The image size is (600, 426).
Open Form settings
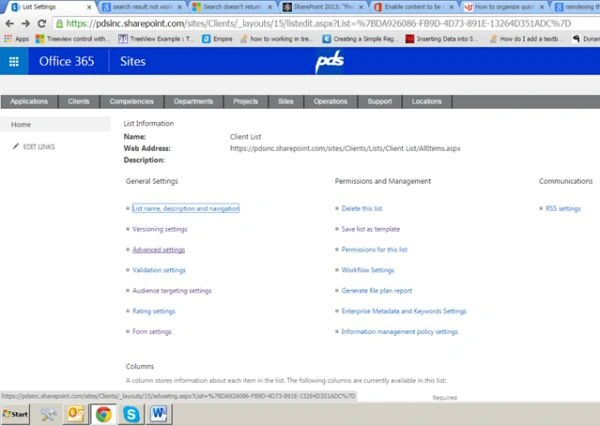pos(152,331)
